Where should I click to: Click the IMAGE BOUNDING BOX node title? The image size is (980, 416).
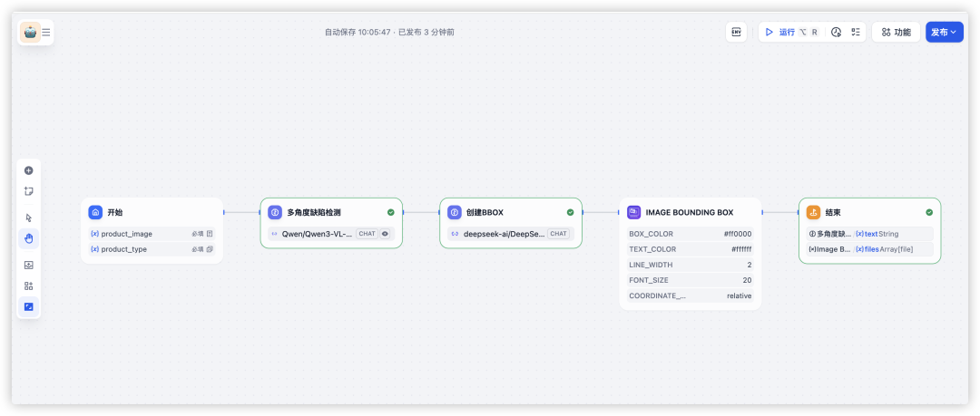pyautogui.click(x=690, y=212)
